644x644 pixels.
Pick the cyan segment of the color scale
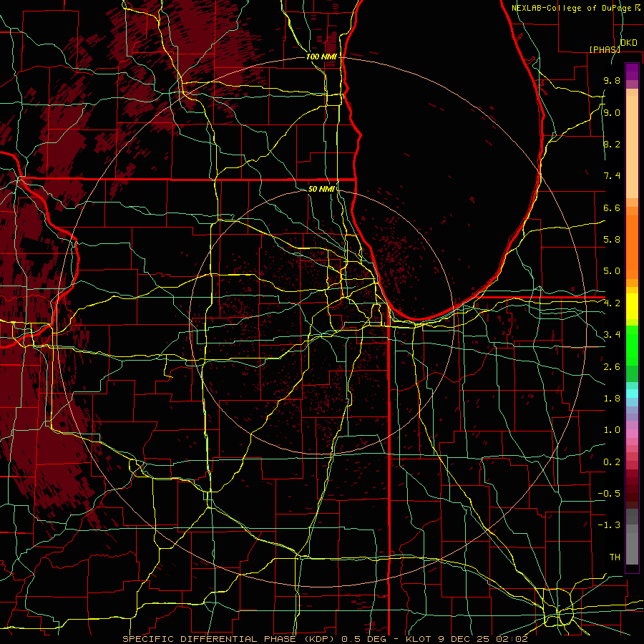pos(632,394)
